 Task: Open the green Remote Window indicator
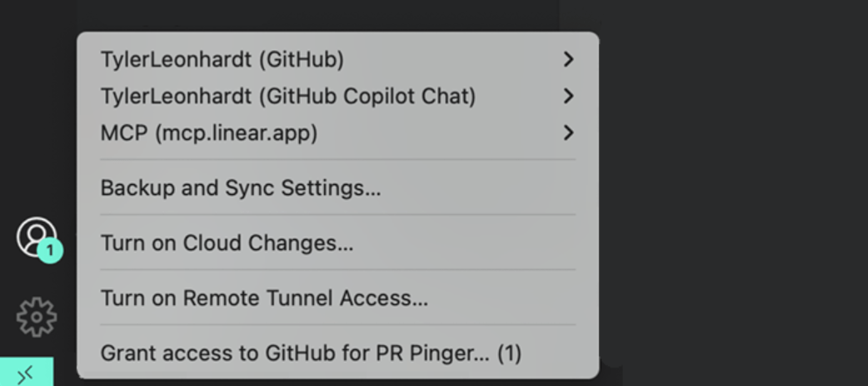coord(27,372)
